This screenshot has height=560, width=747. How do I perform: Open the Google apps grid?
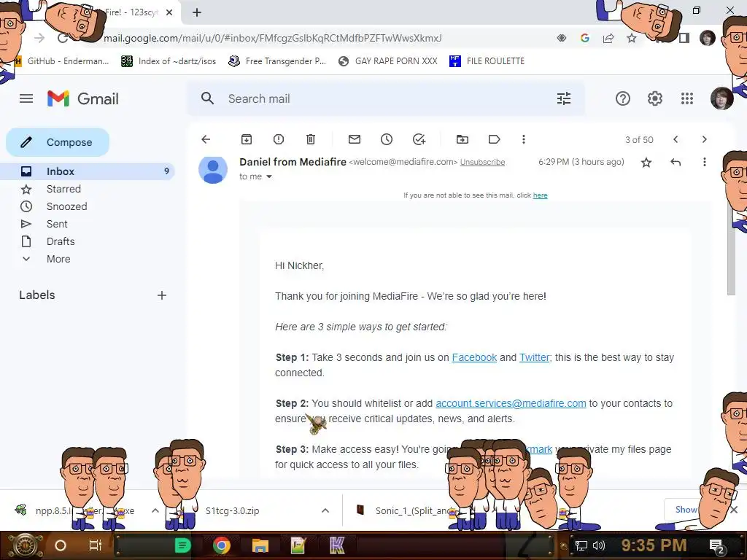(687, 98)
